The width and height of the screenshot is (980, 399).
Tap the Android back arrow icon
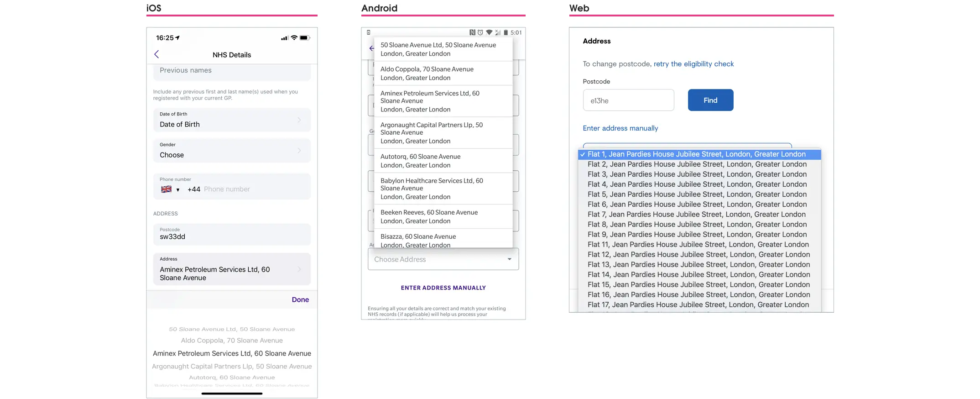pos(371,48)
